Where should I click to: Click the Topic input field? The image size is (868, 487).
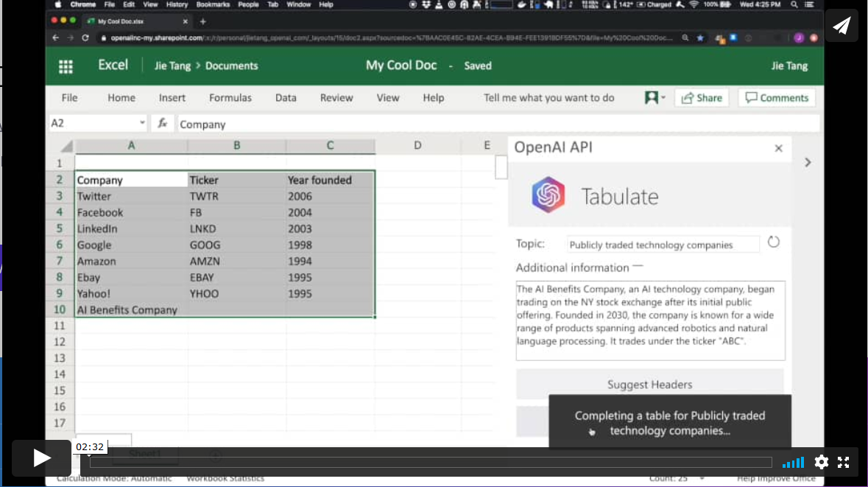point(663,245)
